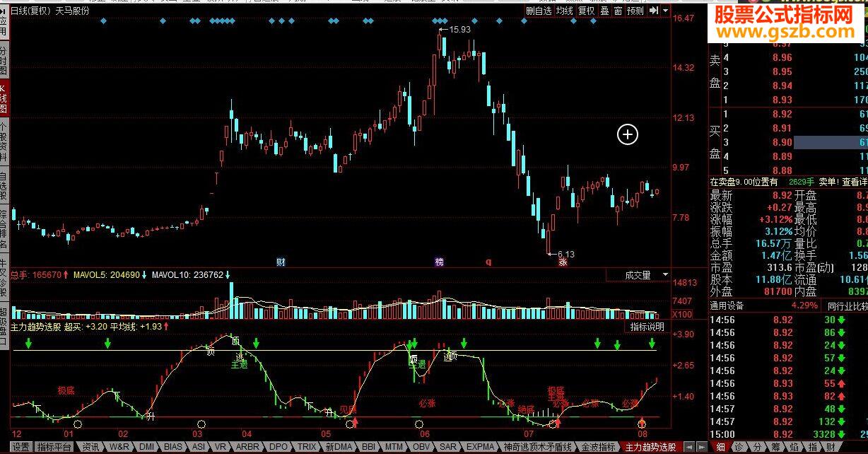Click the 指标说明 button
This screenshot has height=454, width=868.
tap(647, 327)
